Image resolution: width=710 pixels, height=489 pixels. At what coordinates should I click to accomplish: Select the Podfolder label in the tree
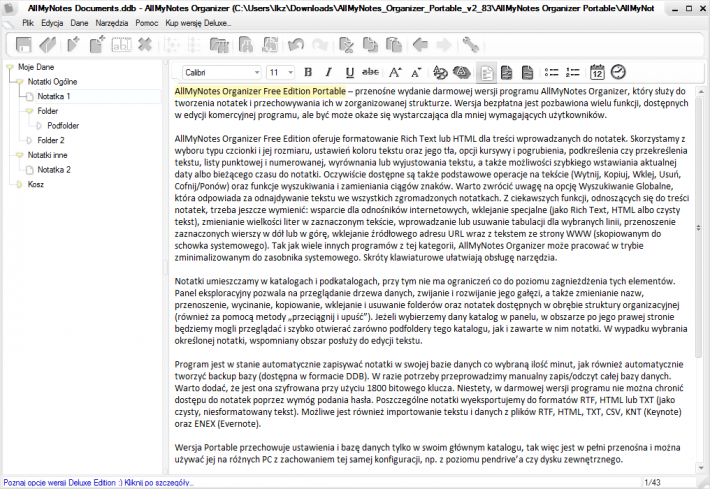[63, 126]
